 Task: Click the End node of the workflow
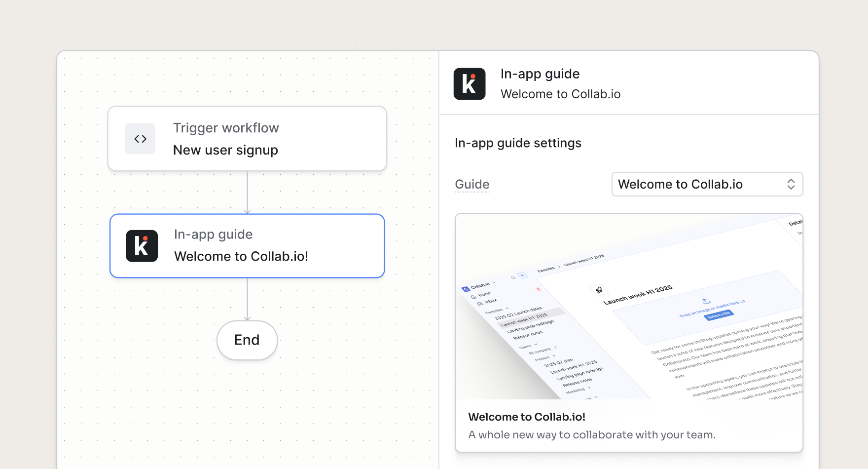[x=247, y=340]
